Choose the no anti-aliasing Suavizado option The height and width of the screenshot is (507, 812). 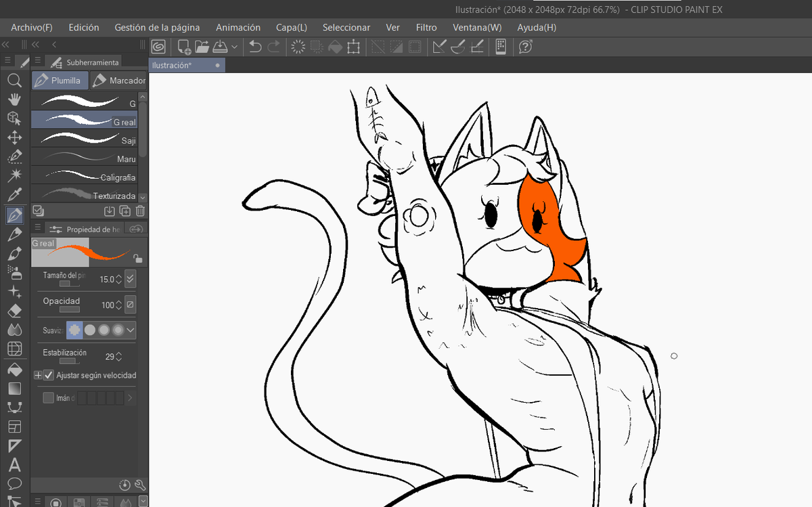click(74, 330)
